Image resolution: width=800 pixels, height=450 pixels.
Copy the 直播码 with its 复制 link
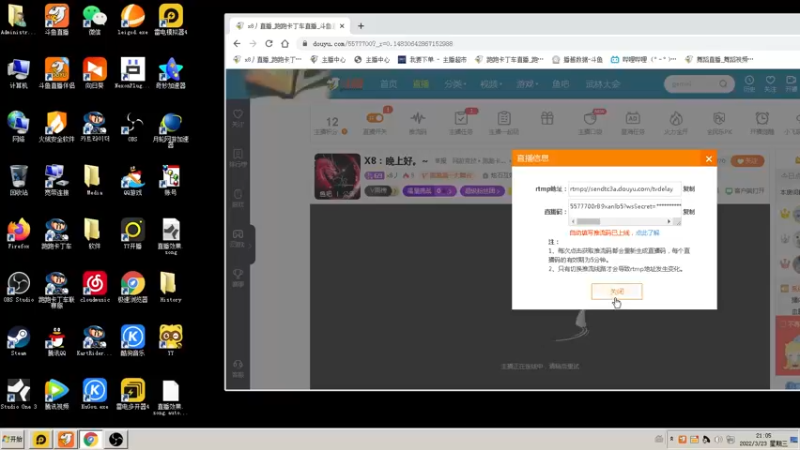click(x=689, y=212)
